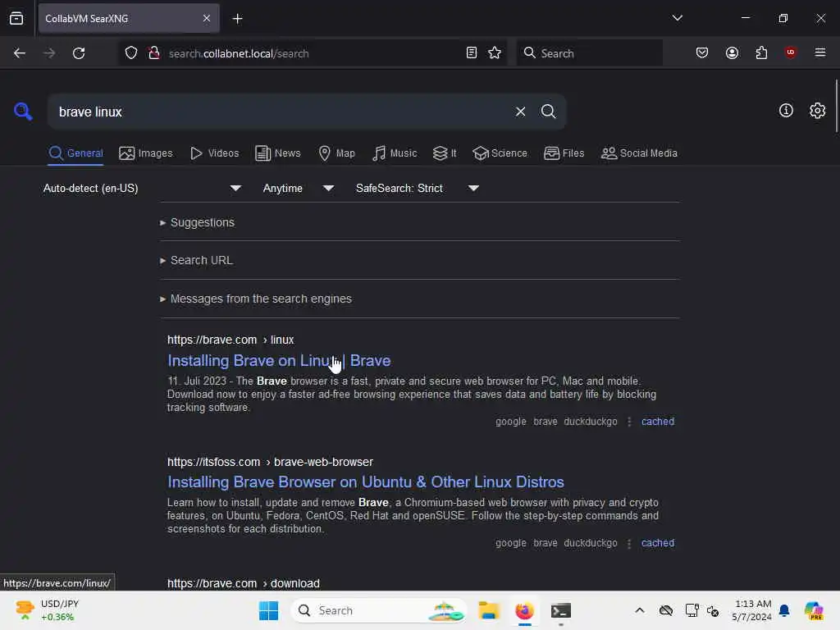Screen dimensions: 840x630
Task: Open the Auto-detect (en-US) language dropdown
Action: click(142, 188)
